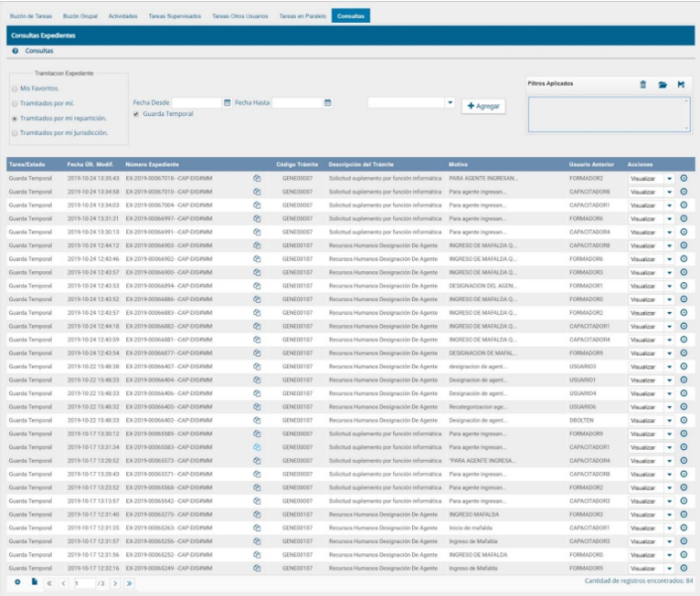Click the settings gear in the table footer
This screenshot has height=596, width=700.
(17, 582)
